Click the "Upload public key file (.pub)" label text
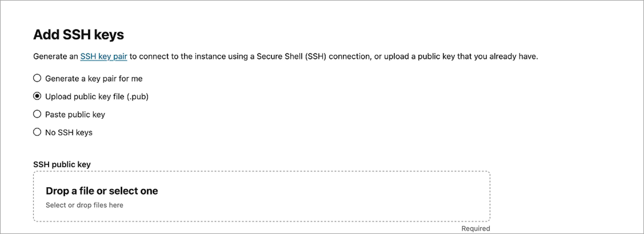Image resolution: width=644 pixels, height=234 pixels. click(x=97, y=97)
